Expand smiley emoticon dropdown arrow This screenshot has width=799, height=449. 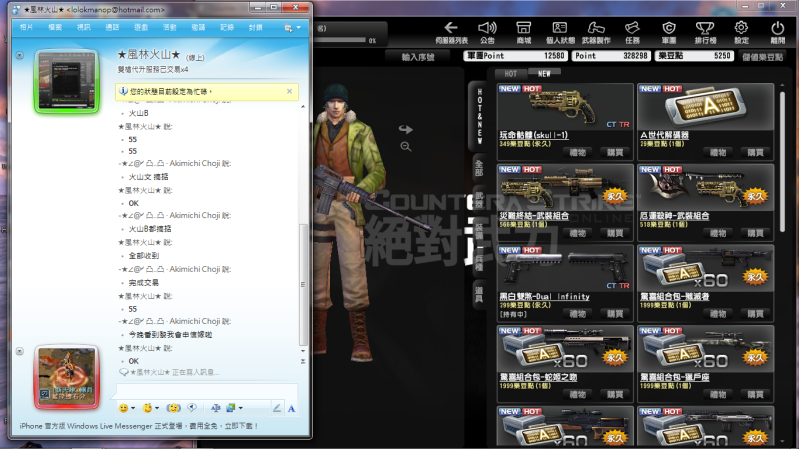click(x=133, y=408)
